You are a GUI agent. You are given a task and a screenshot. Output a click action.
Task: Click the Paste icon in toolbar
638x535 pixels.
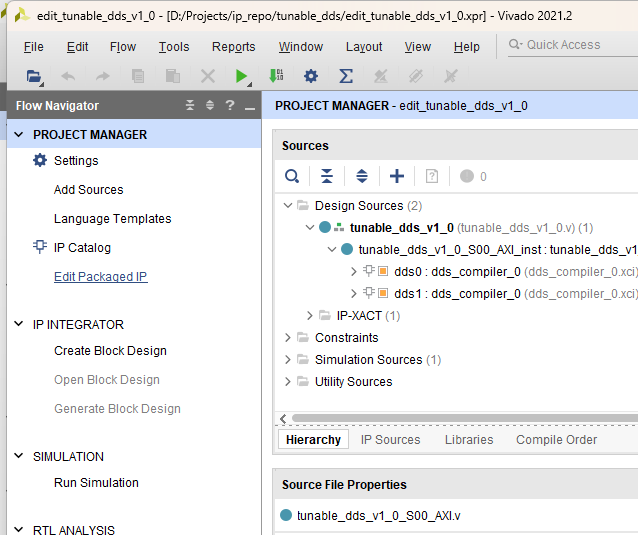point(173,76)
